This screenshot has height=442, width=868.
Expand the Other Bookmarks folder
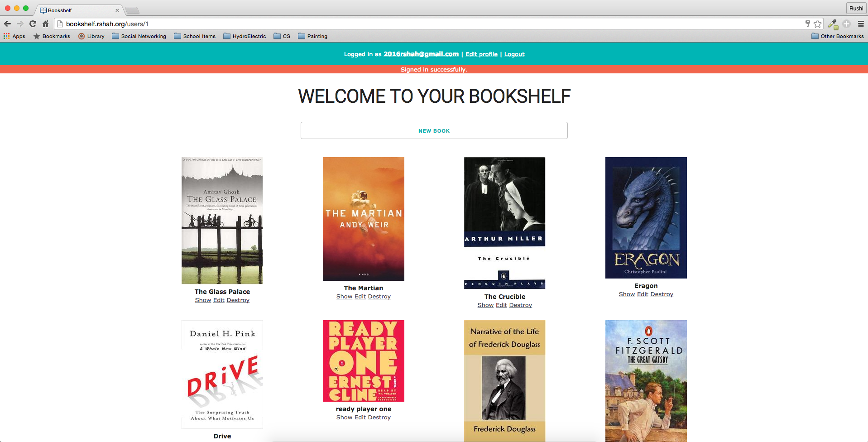coord(838,36)
